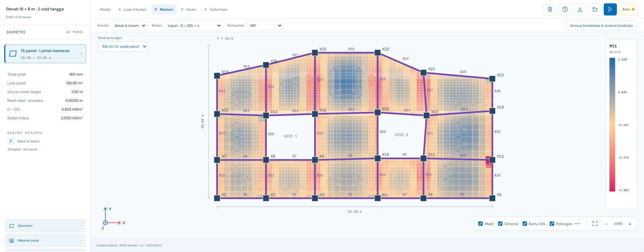This screenshot has height=252, width=644.
Task: Click the 100% zoom level readout
Action: pyautogui.click(x=618, y=224)
